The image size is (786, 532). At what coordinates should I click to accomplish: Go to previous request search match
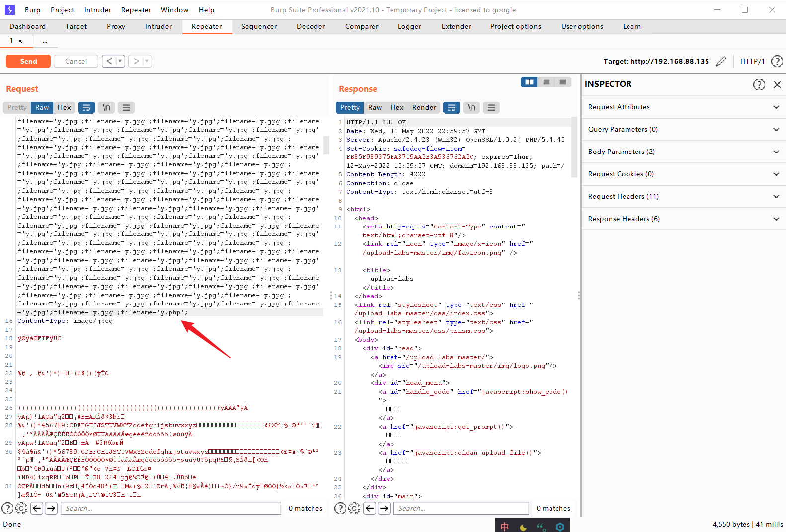coord(37,508)
